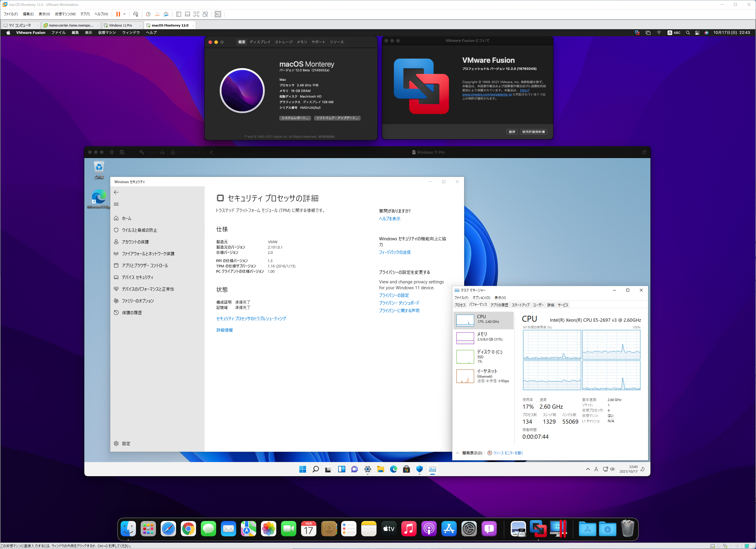Enter full screen mode from the toolbar
Viewport: 756px width, 549px height.
tap(196, 14)
